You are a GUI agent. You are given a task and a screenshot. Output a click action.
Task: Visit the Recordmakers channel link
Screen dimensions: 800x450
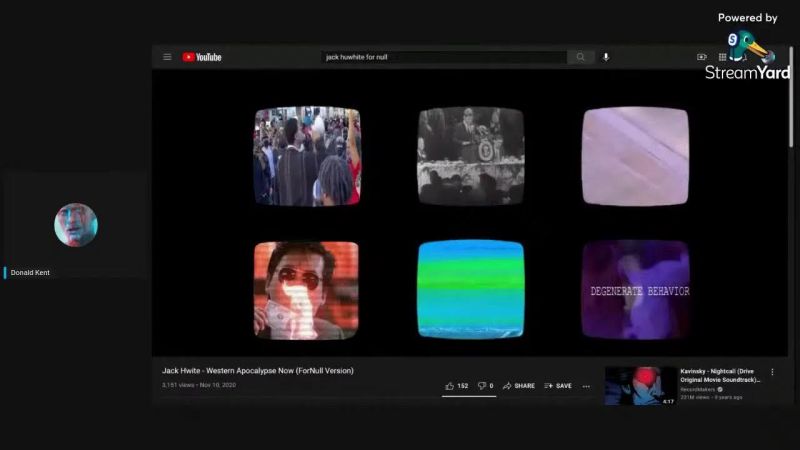[x=697, y=389]
